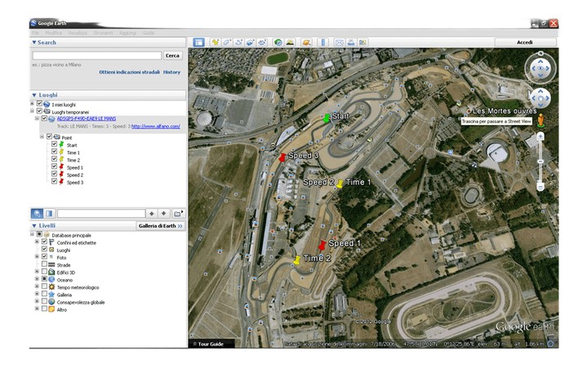Click the email envelope toolbar icon

[339, 42]
